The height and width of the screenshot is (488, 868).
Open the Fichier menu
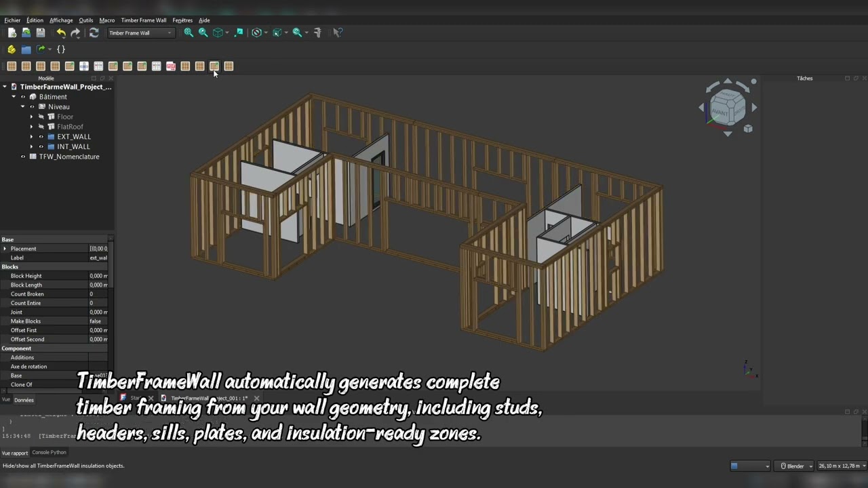[12, 20]
